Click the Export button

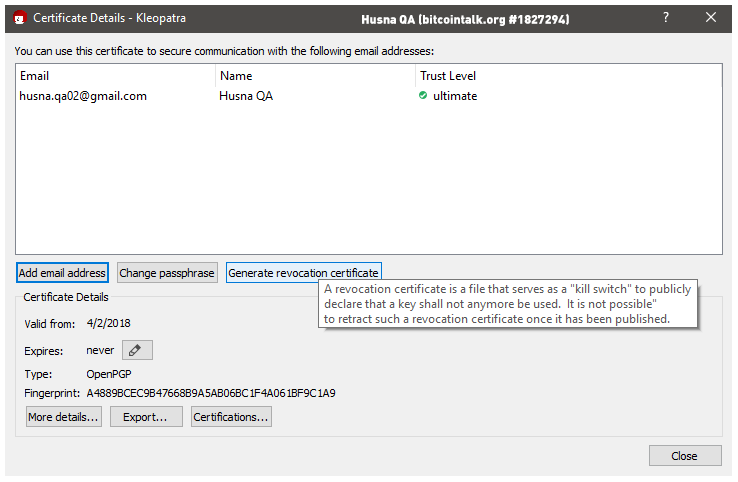(146, 417)
